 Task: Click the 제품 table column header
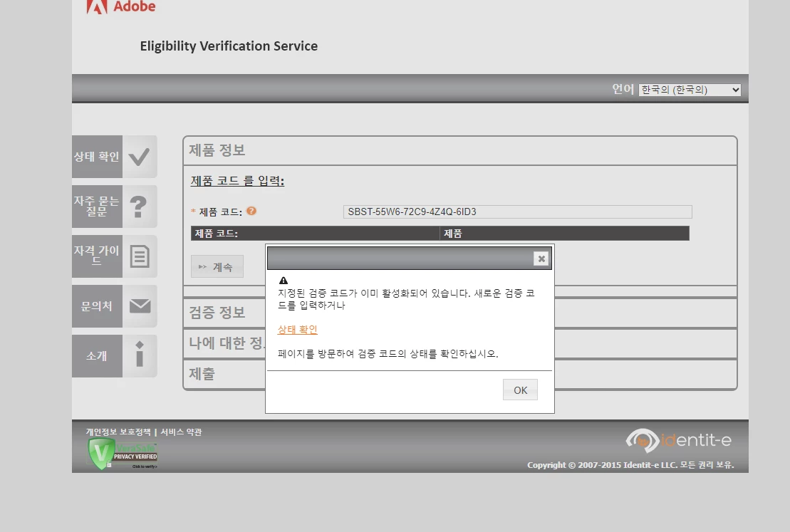(564, 234)
